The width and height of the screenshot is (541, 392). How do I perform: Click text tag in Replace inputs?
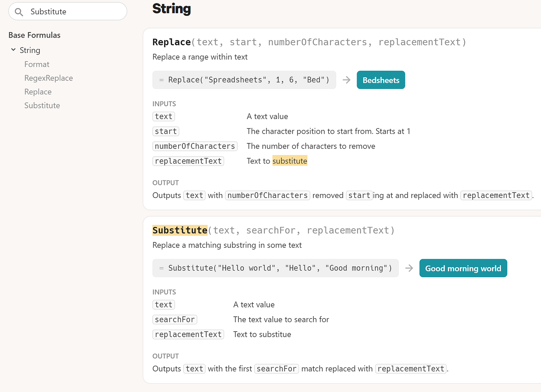163,116
